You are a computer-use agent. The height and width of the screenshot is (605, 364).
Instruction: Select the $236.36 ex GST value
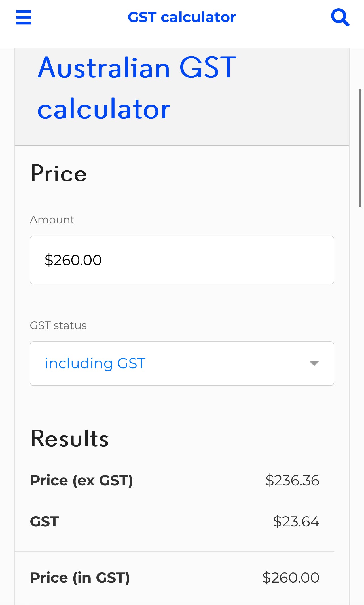pyautogui.click(x=292, y=481)
